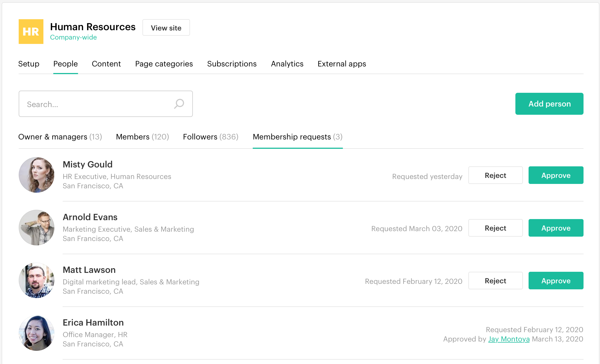This screenshot has height=364, width=600.
Task: Show the Owner & managers list
Action: point(60,137)
